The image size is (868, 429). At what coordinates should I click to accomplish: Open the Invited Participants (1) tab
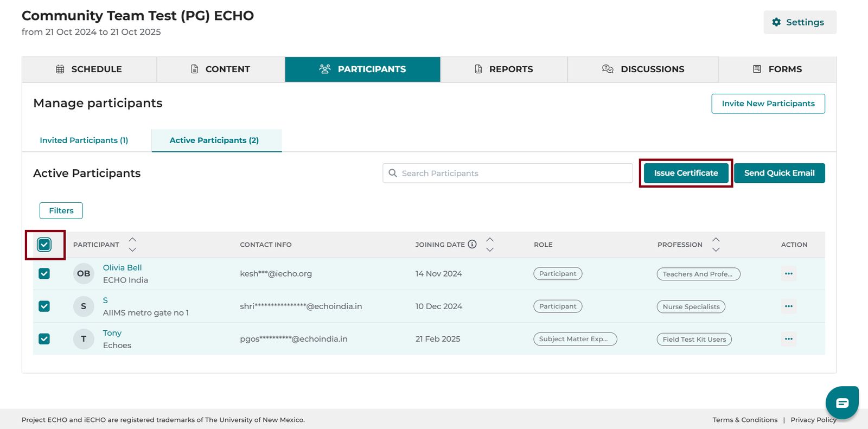pyautogui.click(x=84, y=140)
